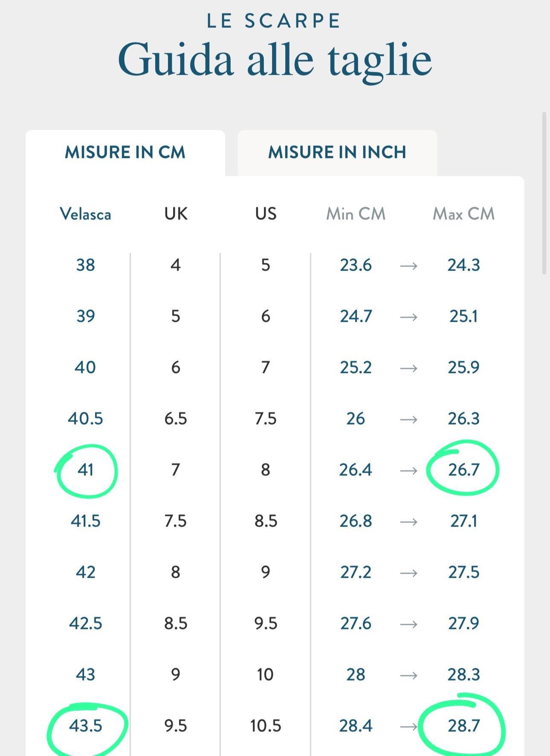The width and height of the screenshot is (550, 756).
Task: Click the Min CM column header
Action: [356, 214]
